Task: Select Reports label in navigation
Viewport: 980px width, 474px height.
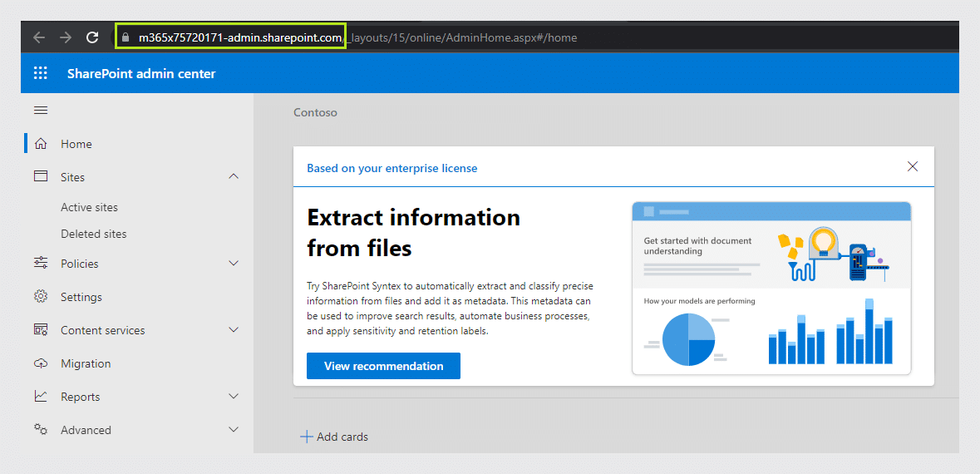Action: point(80,397)
